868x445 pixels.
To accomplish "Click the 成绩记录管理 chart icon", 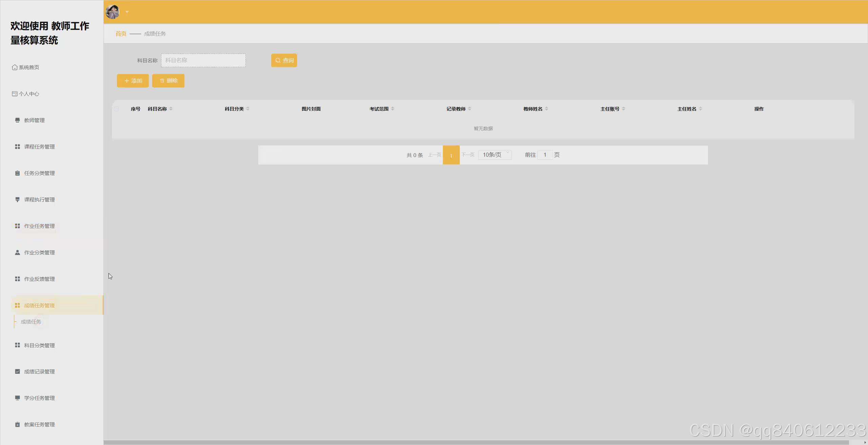I will click(17, 371).
